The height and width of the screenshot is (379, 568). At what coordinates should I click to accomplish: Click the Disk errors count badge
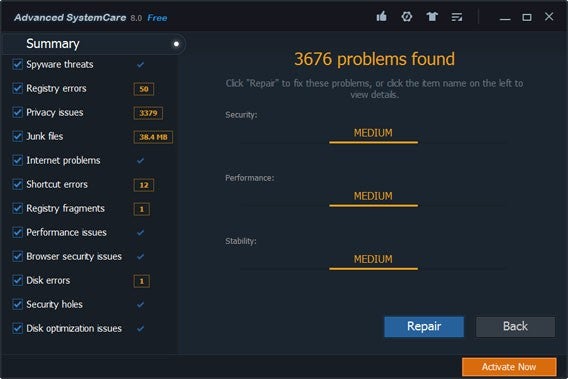pyautogui.click(x=142, y=281)
